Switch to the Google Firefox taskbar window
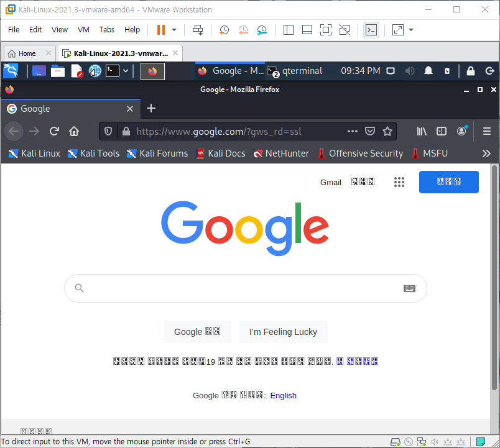Viewport: 500px width, 448px height. coord(230,71)
